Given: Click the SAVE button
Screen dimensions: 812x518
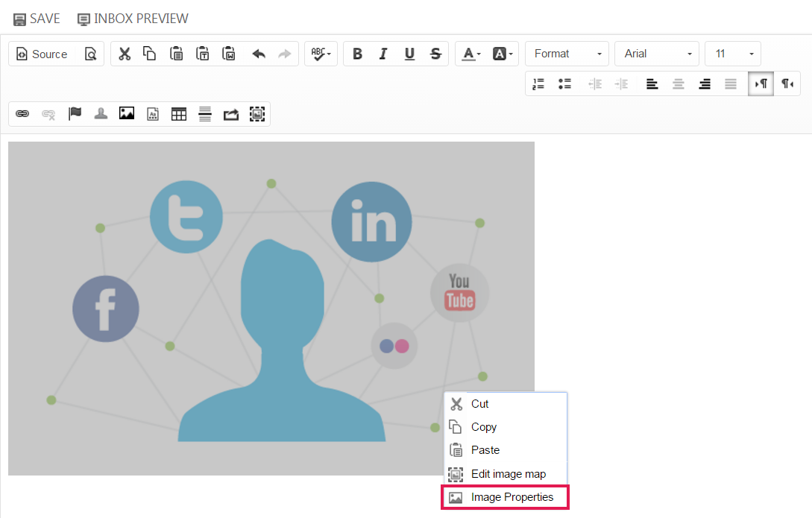Looking at the screenshot, I should click(37, 19).
